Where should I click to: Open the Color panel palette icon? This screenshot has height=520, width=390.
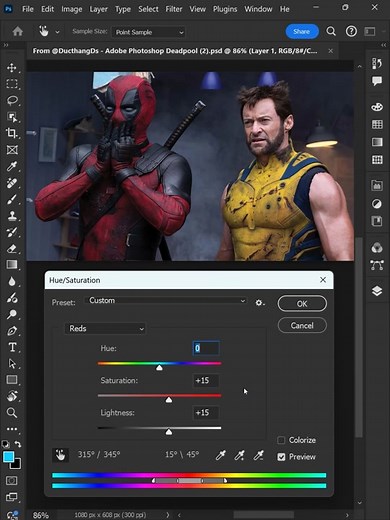pyautogui.click(x=377, y=107)
